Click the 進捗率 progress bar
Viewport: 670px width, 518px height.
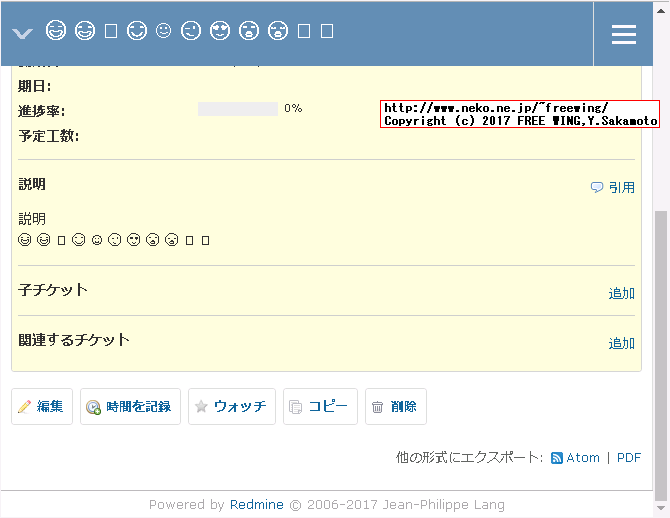pos(238,109)
